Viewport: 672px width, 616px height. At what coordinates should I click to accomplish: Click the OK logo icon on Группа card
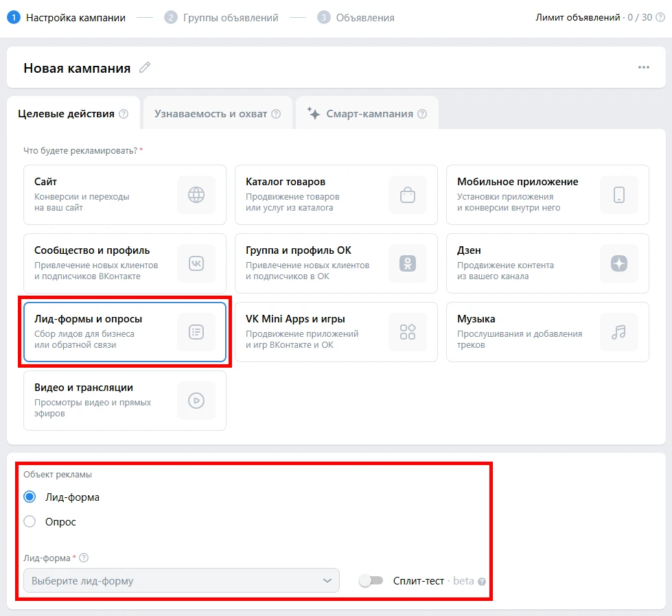click(x=408, y=263)
